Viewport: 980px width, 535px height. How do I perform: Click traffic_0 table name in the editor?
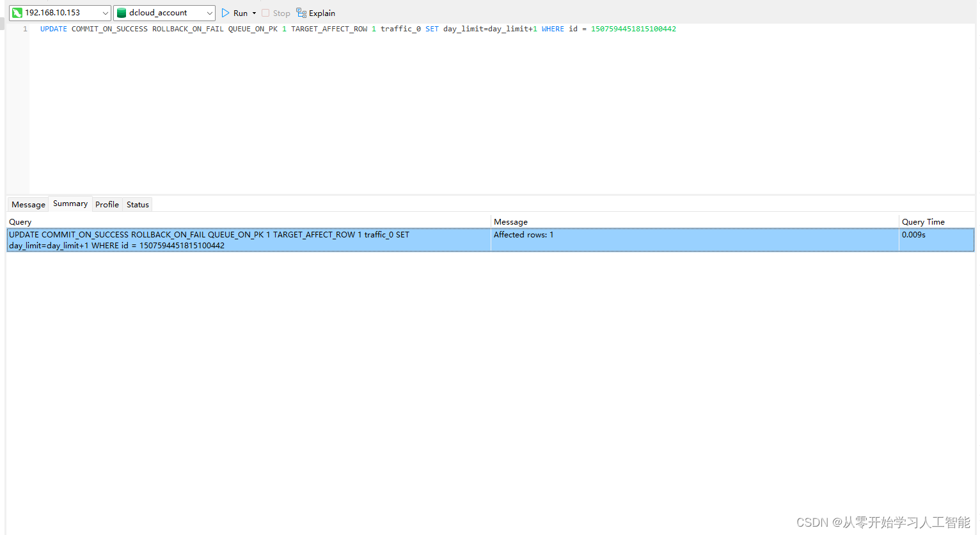point(400,29)
